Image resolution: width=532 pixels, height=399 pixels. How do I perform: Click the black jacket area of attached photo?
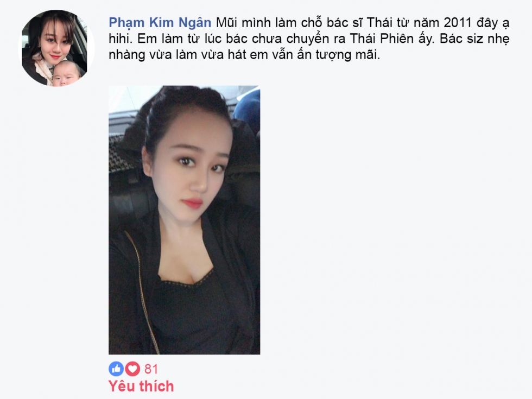[x=136, y=288]
